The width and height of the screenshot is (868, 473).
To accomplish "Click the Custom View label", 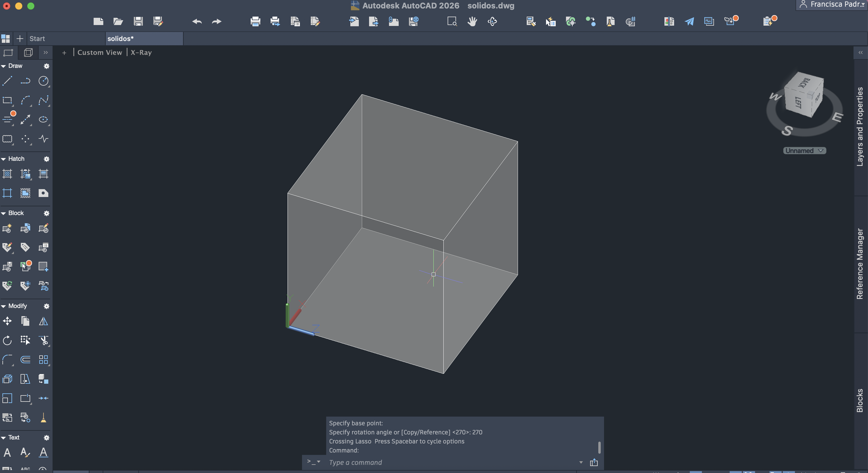I will point(99,52).
